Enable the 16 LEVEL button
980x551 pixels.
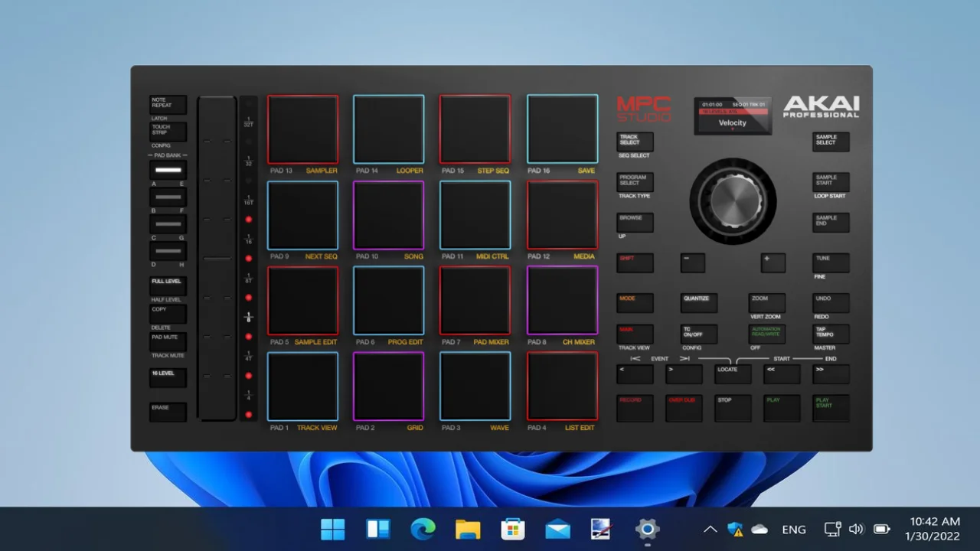click(168, 378)
